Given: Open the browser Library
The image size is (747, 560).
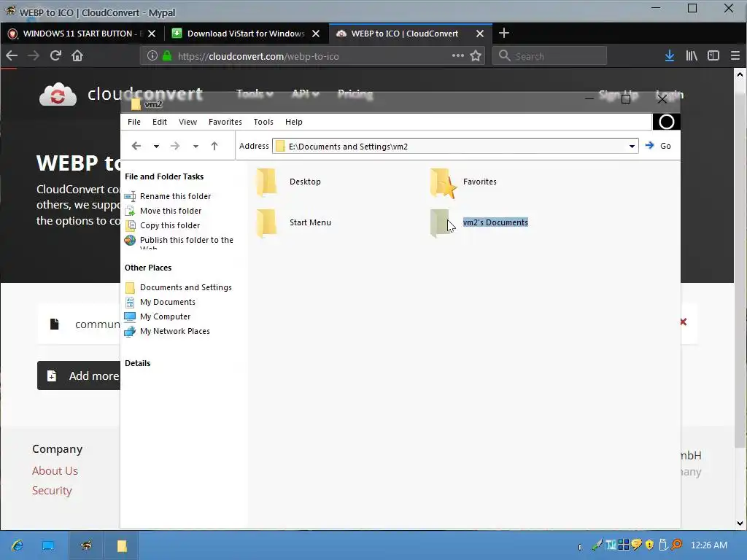Looking at the screenshot, I should coord(692,55).
